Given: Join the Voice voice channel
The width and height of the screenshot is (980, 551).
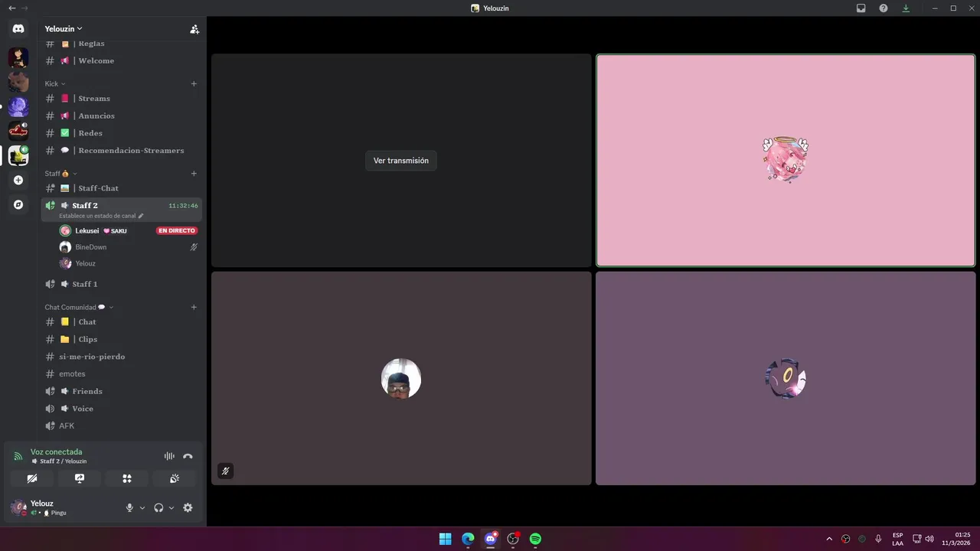Looking at the screenshot, I should [x=122, y=409].
